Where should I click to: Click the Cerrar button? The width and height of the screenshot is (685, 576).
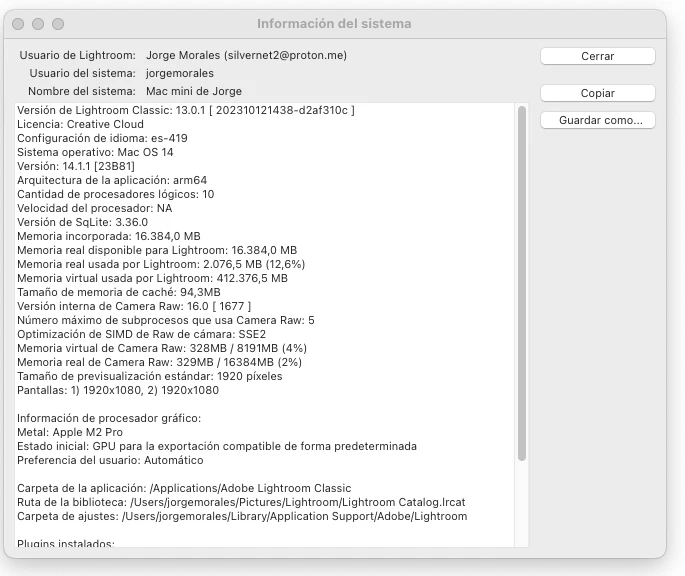point(598,56)
